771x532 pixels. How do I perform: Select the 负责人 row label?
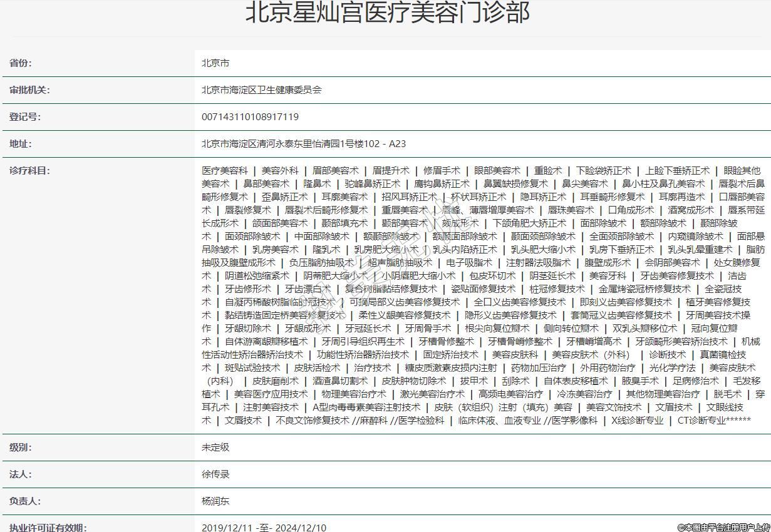[25, 501]
